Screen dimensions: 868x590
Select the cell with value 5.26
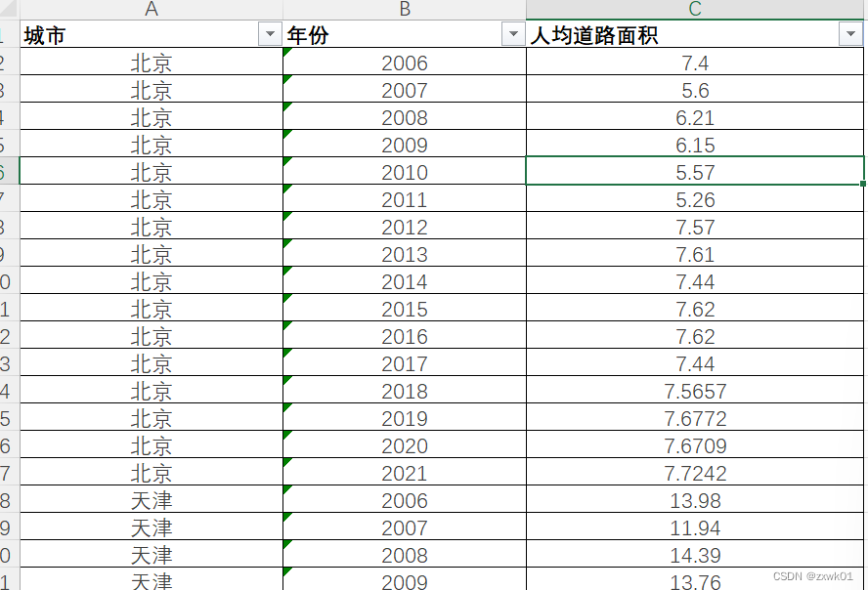[695, 198]
